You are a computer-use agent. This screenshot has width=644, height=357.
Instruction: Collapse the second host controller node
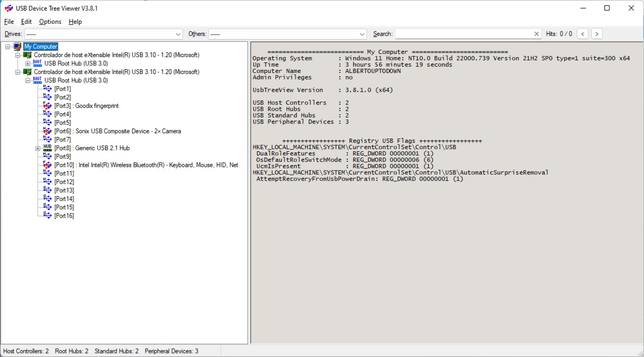point(18,72)
